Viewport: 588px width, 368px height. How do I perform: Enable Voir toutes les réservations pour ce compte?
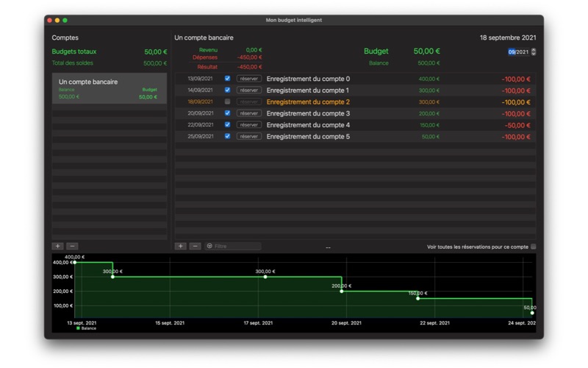[534, 247]
